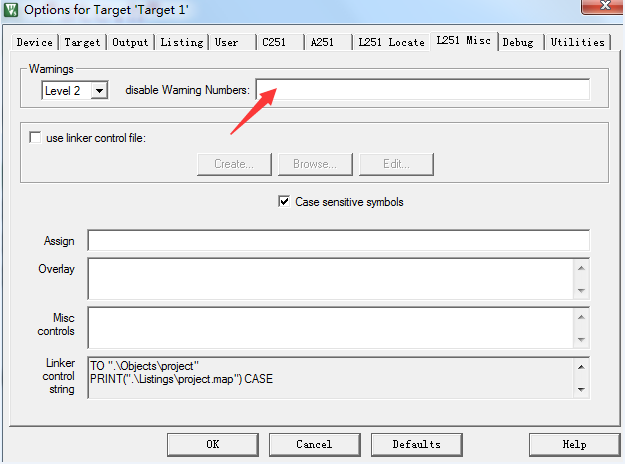Click Linker control string scroll up arrow
625x464 pixels.
coord(581,367)
